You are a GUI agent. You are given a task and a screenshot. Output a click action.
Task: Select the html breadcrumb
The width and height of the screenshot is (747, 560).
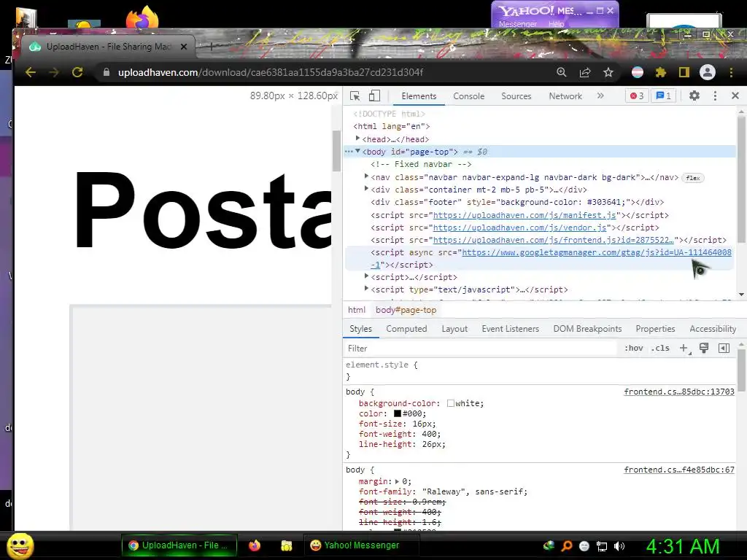point(357,310)
